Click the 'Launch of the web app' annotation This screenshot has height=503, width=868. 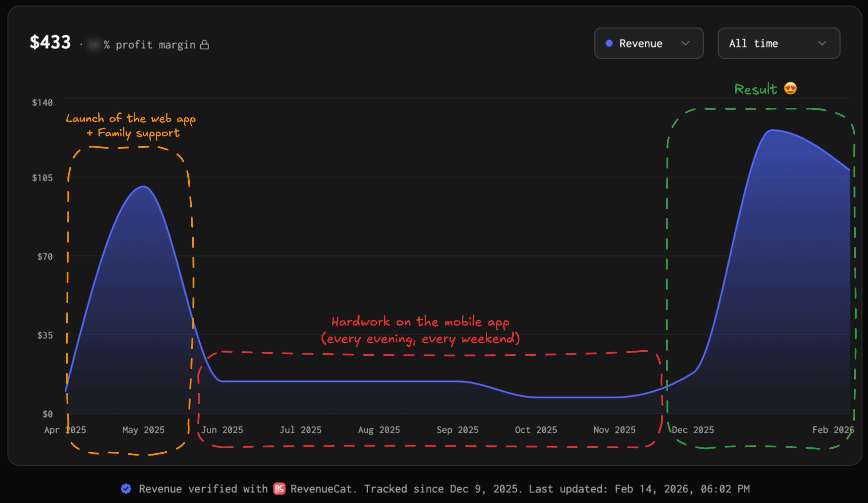[x=131, y=118]
